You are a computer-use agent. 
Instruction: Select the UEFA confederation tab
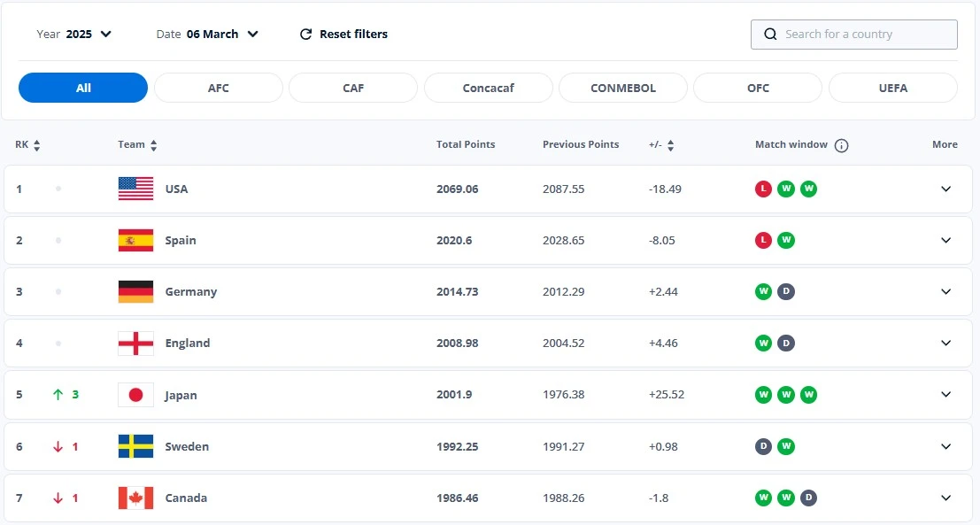point(892,88)
